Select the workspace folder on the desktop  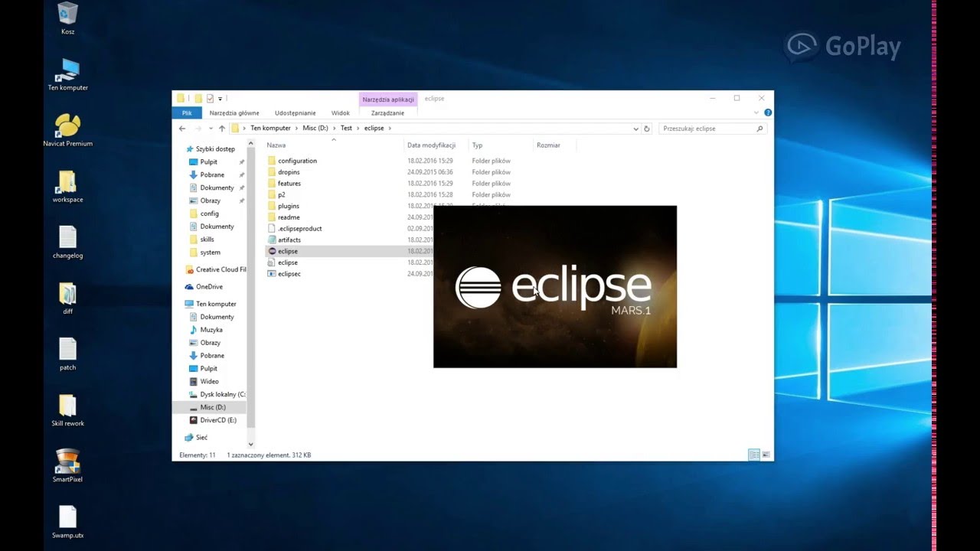coord(67,186)
